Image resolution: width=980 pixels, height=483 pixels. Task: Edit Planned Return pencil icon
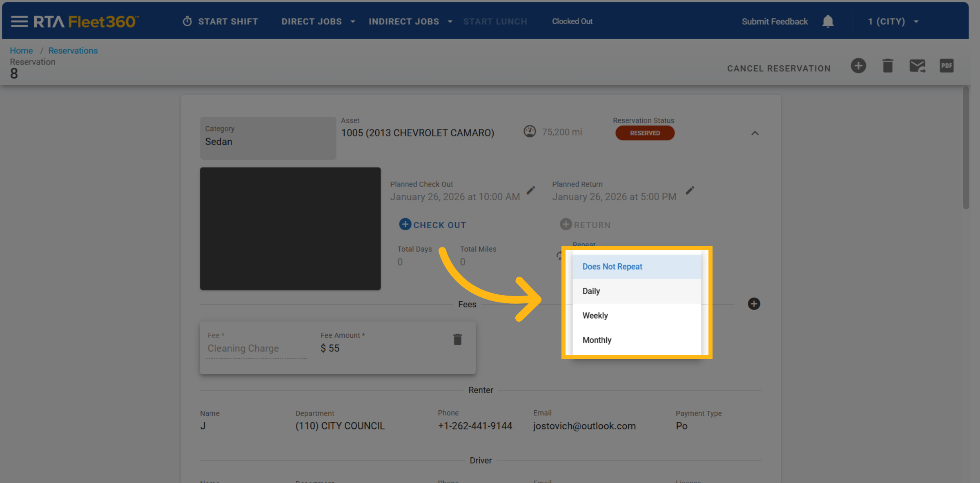[x=690, y=191]
